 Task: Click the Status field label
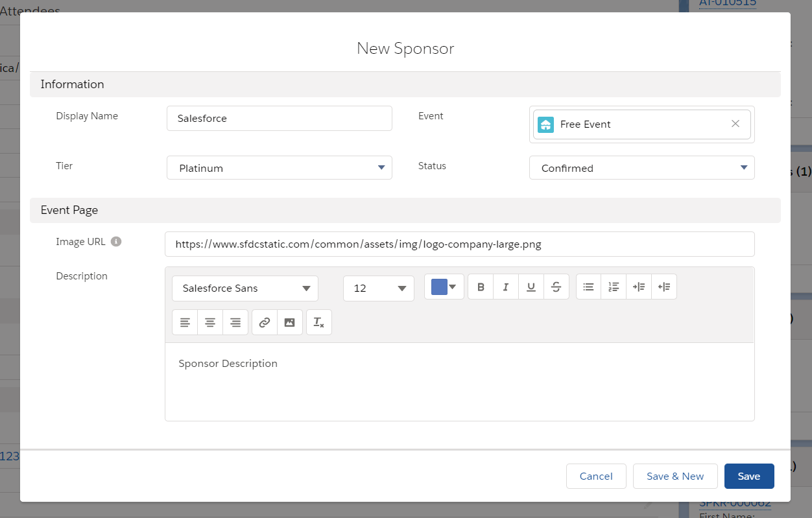point(432,166)
